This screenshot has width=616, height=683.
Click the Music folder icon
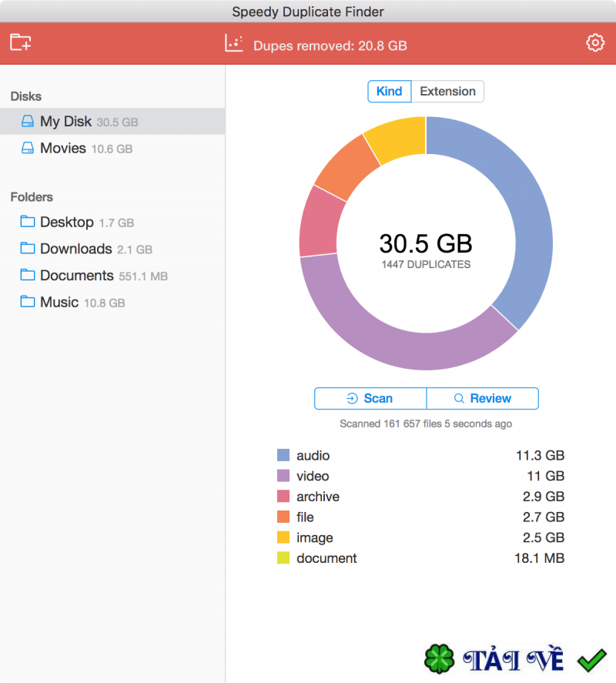(26, 302)
